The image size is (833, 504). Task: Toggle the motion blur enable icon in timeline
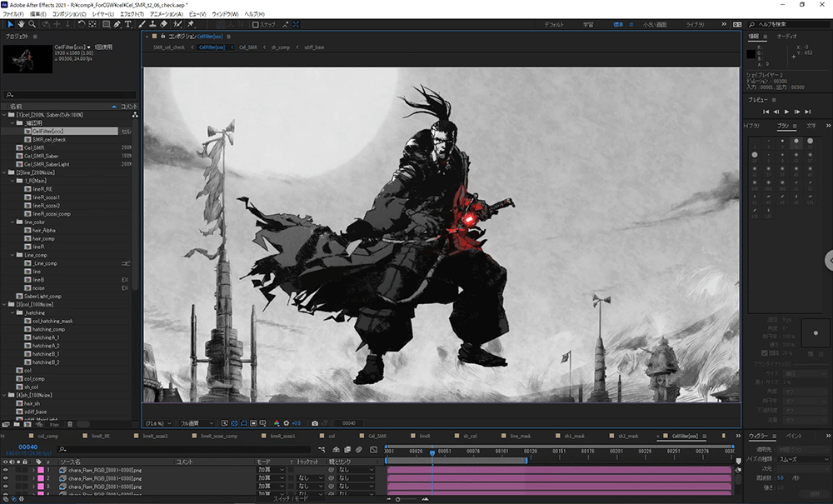point(359,449)
